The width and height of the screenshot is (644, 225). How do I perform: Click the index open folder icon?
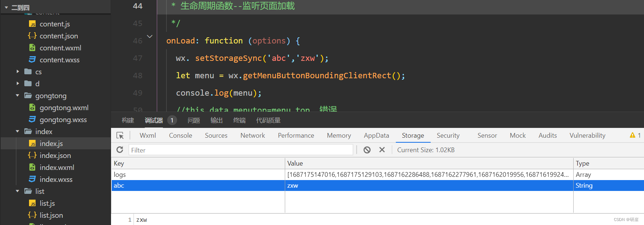point(28,132)
